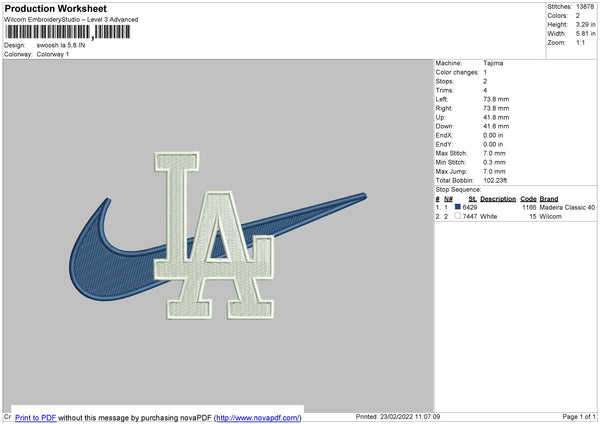
Task: Click the Stitches value 13878
Action: [x=585, y=7]
